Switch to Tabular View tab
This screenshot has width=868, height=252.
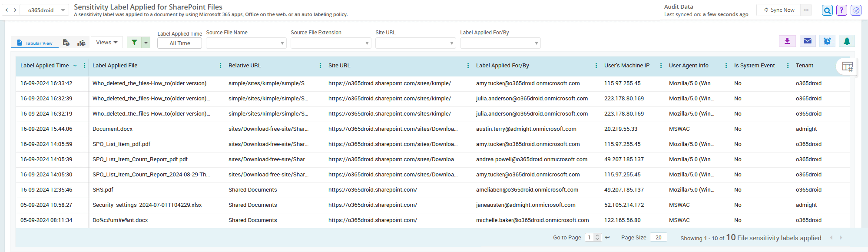point(35,43)
